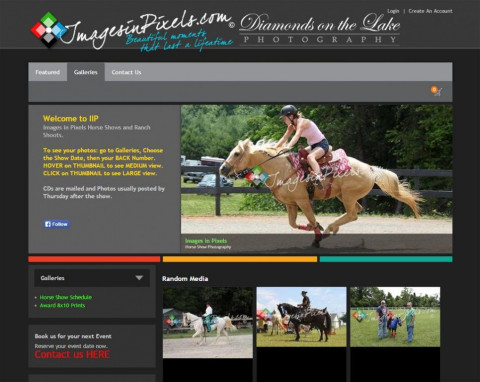Click the red Contact us HERE link
Image resolution: width=480 pixels, height=382 pixels.
[x=72, y=354]
